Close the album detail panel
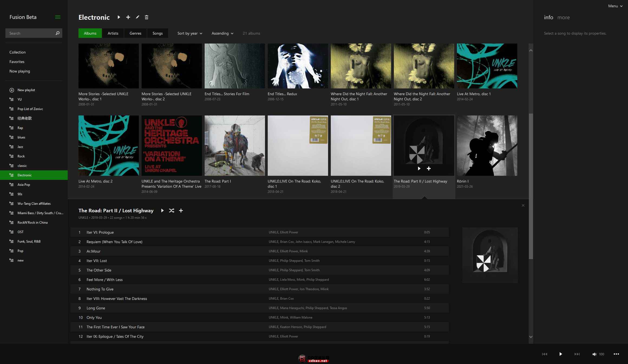This screenshot has height=364, width=628. click(523, 206)
